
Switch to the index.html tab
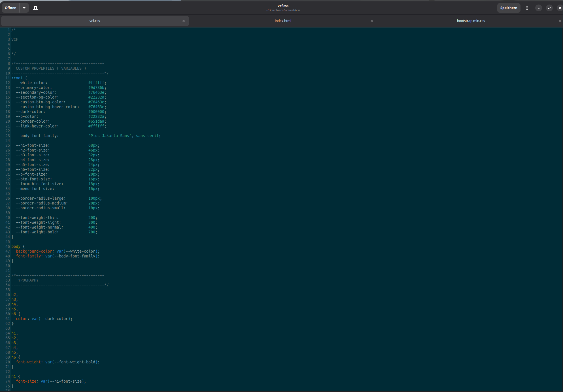[x=283, y=21]
